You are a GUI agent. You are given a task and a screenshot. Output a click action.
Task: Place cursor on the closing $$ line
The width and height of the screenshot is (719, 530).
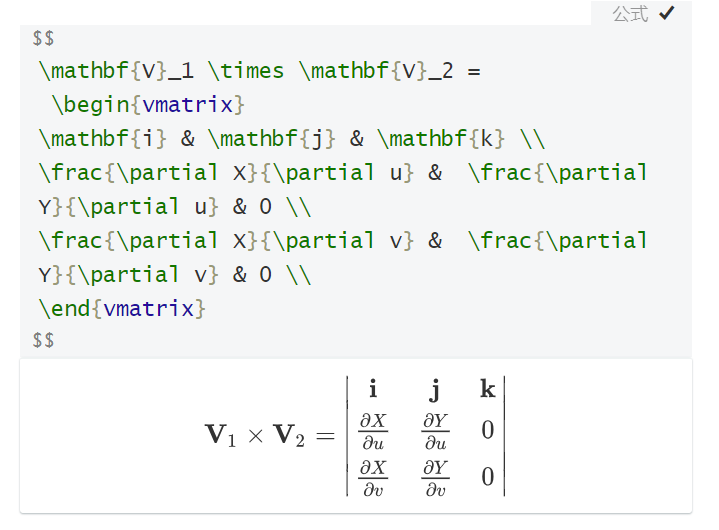[44, 341]
